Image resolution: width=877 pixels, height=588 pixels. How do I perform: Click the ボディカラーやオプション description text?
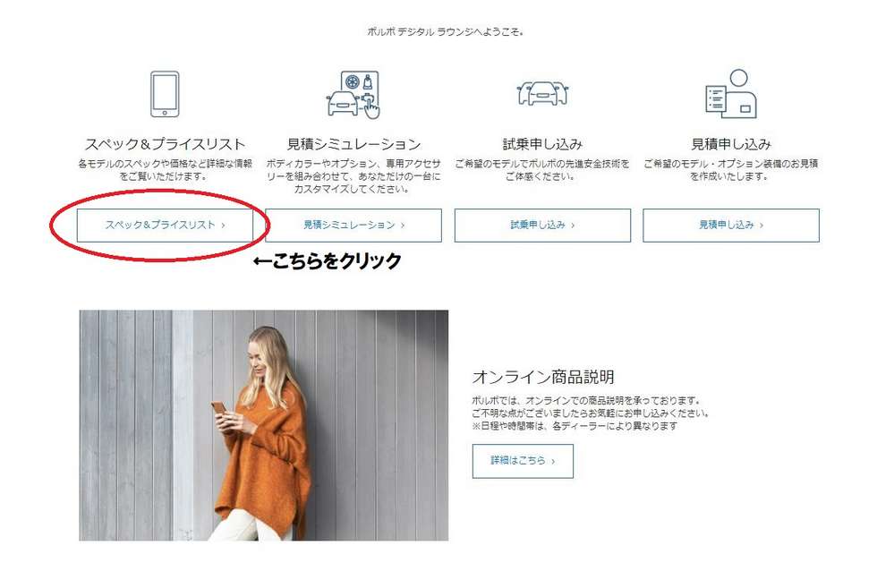(353, 176)
